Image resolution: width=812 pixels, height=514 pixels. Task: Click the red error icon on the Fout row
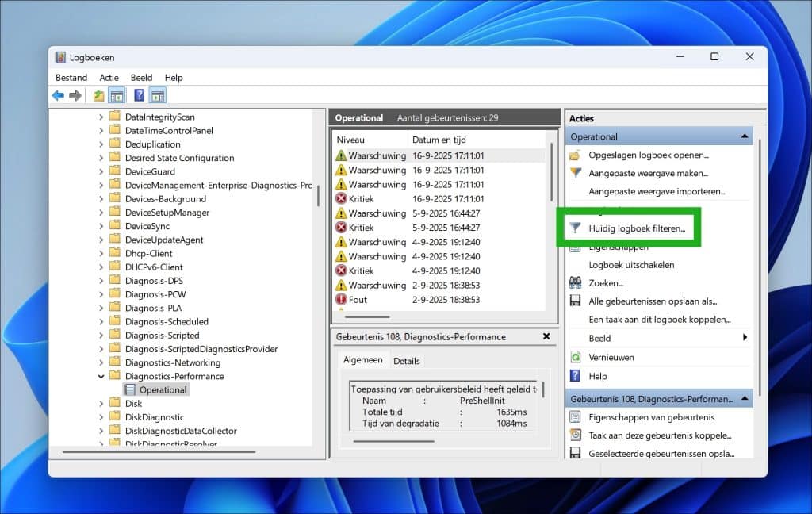click(x=341, y=300)
